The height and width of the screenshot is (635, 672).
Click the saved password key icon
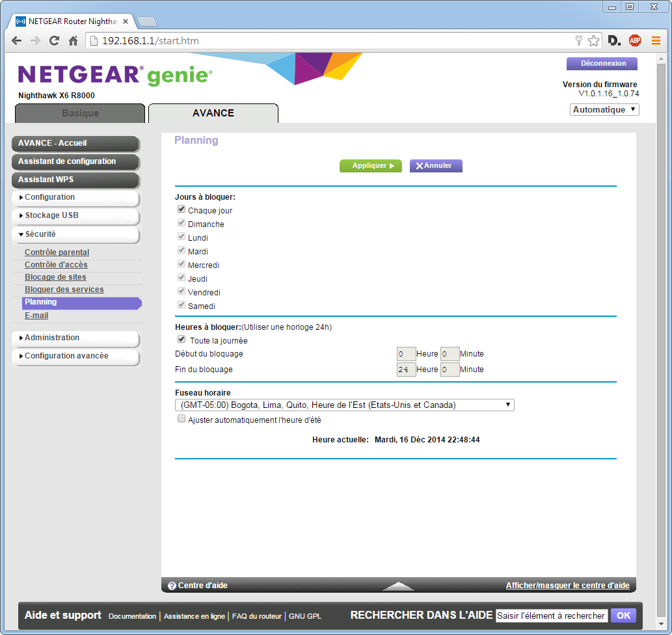578,41
